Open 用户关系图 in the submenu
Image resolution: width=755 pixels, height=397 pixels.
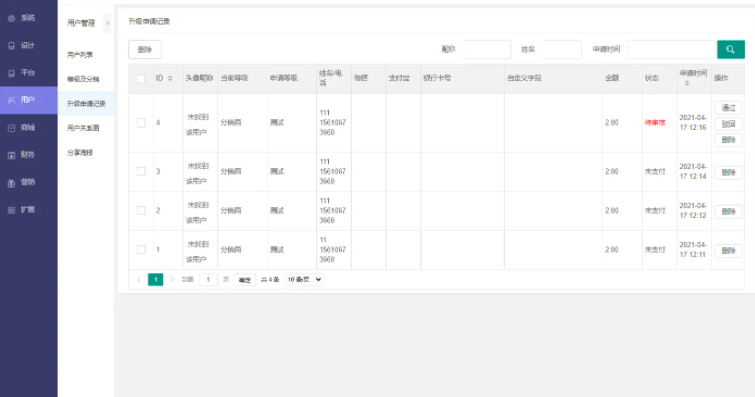tap(83, 128)
